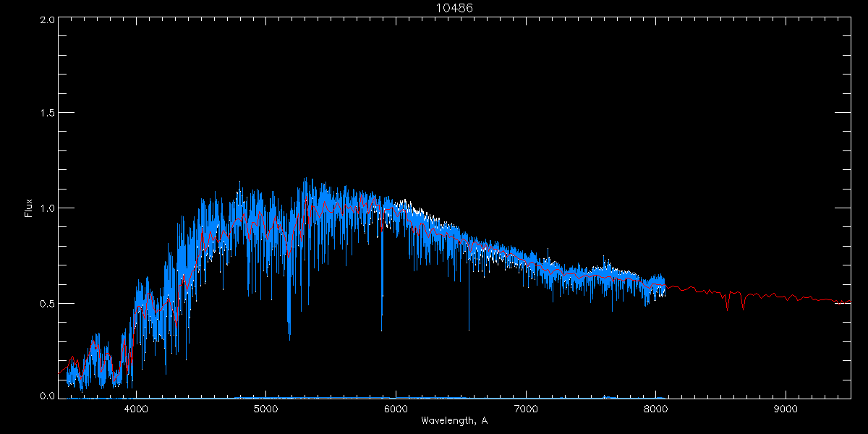The width and height of the screenshot is (868, 434).
Task: Click first red model dip near 8500
Action: pos(727,307)
